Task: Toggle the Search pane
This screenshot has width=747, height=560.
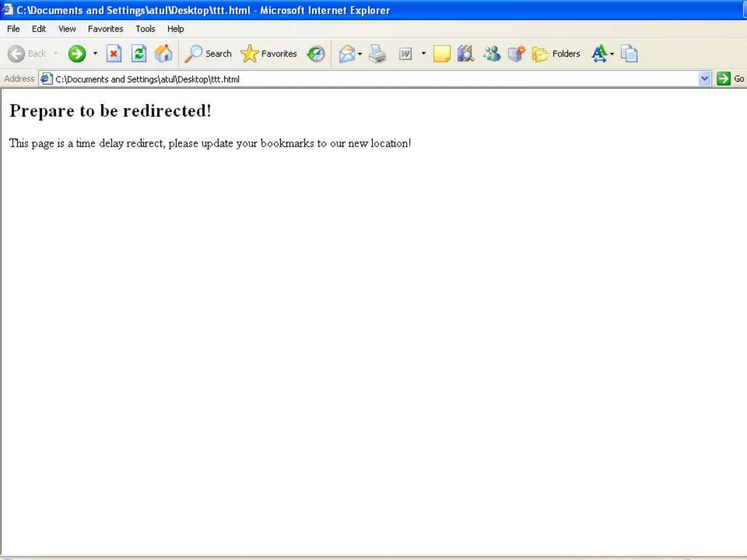Action: click(208, 54)
